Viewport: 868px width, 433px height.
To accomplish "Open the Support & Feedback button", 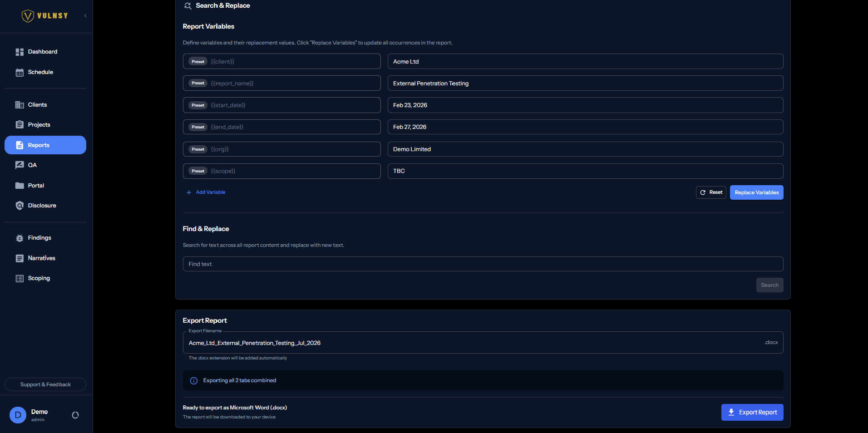I will pos(45,384).
